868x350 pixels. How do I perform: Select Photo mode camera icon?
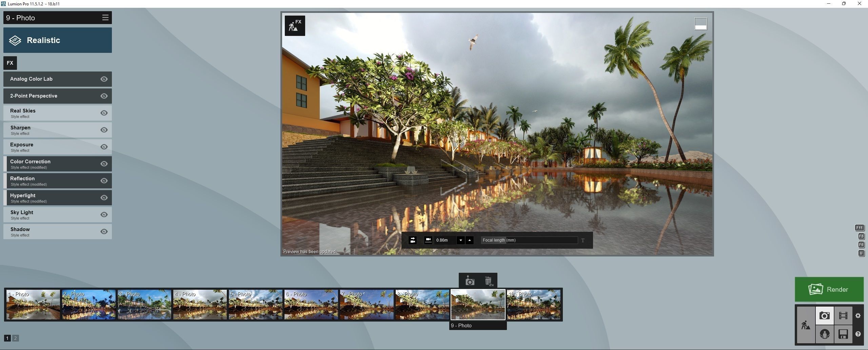click(x=825, y=316)
